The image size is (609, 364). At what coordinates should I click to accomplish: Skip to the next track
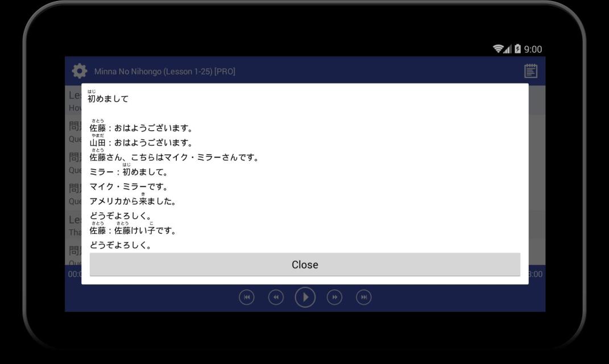tap(363, 297)
